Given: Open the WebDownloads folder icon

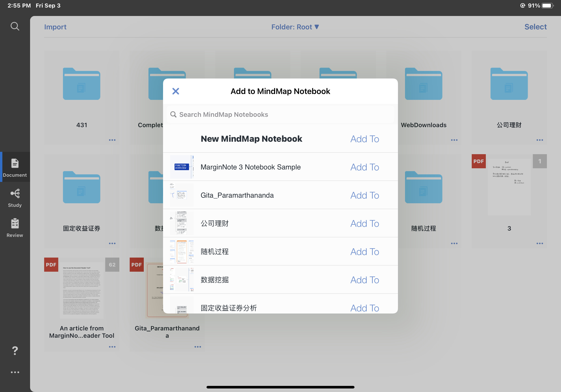Looking at the screenshot, I should click(x=423, y=84).
